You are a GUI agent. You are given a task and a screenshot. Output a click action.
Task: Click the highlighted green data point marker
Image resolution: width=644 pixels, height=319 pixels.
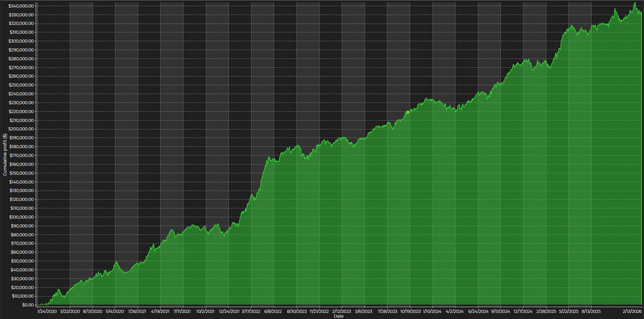click(x=408, y=112)
